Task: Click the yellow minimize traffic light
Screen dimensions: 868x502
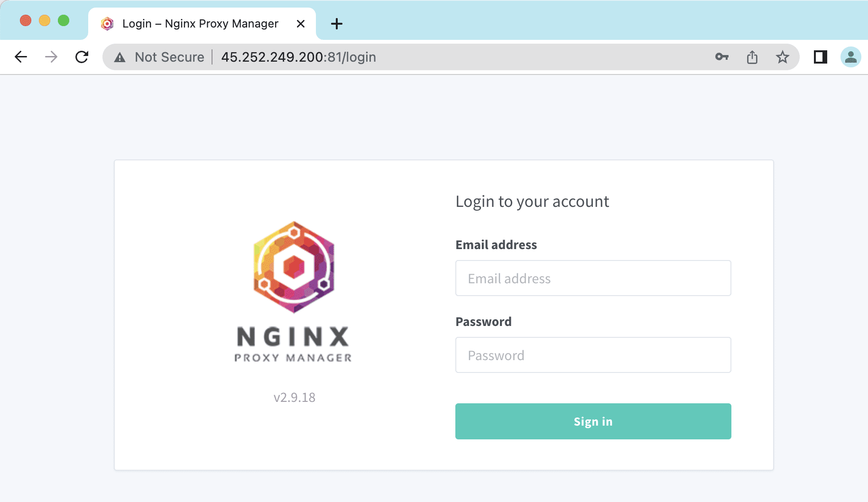Action: (45, 20)
